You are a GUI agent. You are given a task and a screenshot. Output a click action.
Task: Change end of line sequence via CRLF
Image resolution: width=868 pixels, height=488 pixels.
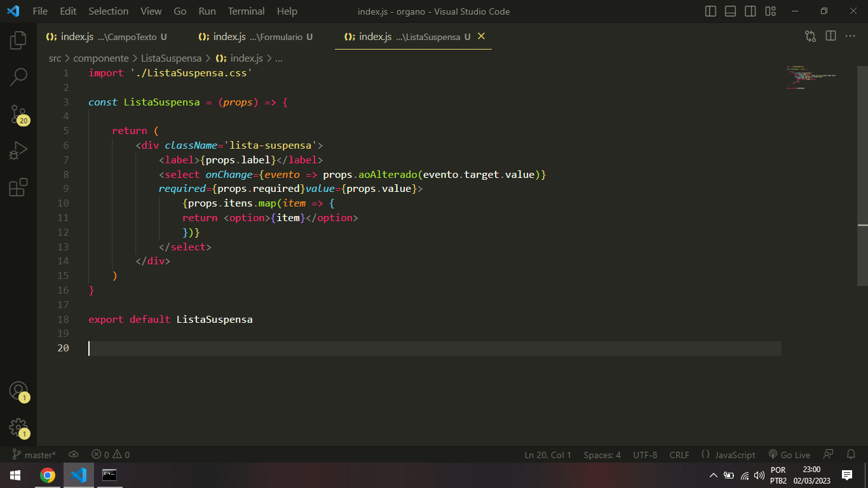click(x=679, y=455)
